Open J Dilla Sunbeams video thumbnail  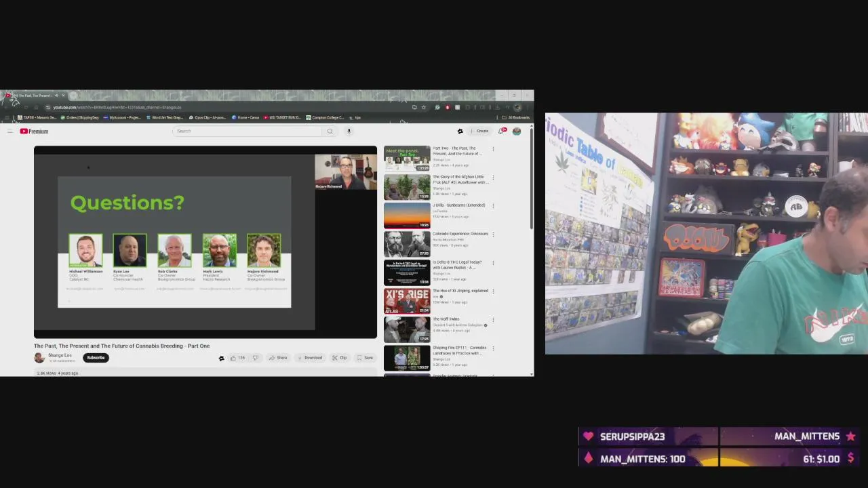tap(407, 216)
